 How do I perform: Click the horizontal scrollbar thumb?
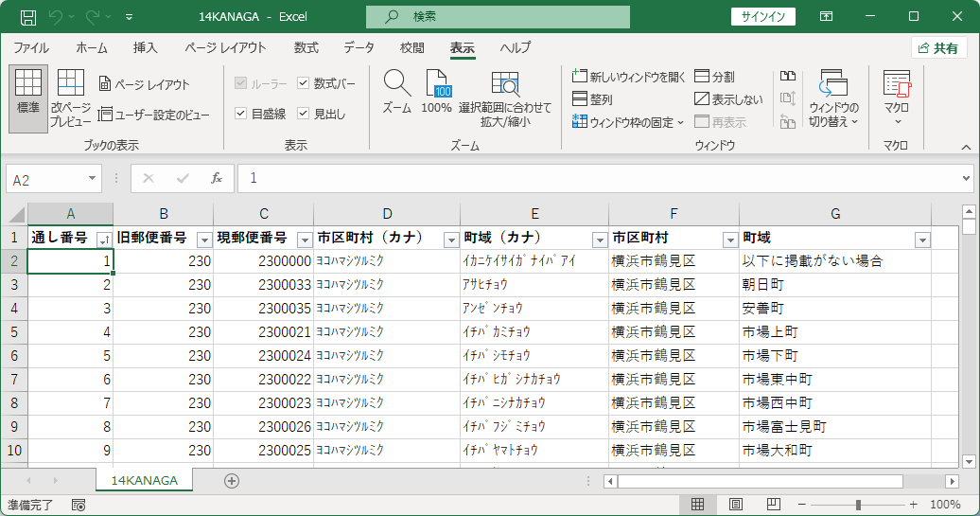(760, 481)
